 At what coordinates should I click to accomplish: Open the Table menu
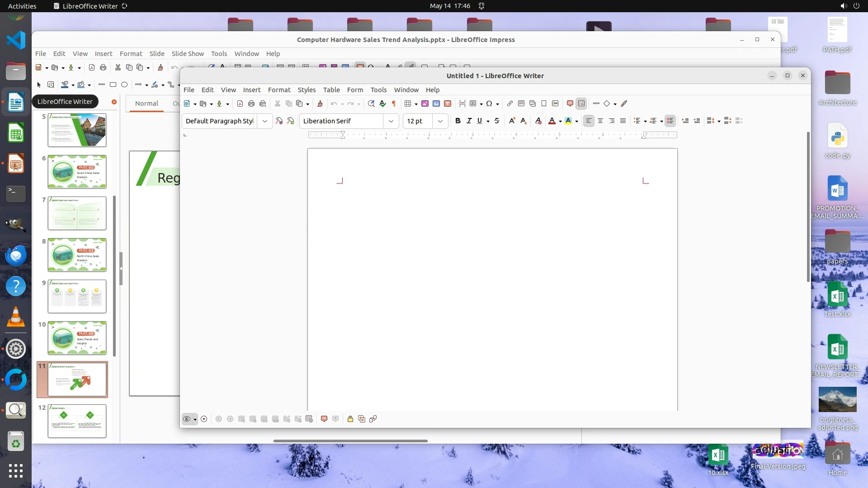tap(331, 89)
